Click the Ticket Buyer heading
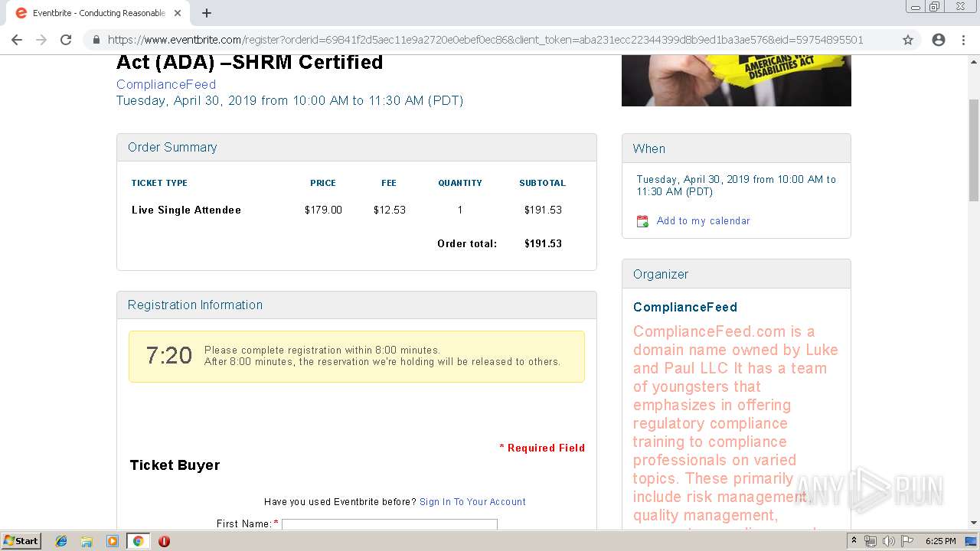The image size is (980, 551). 175,465
